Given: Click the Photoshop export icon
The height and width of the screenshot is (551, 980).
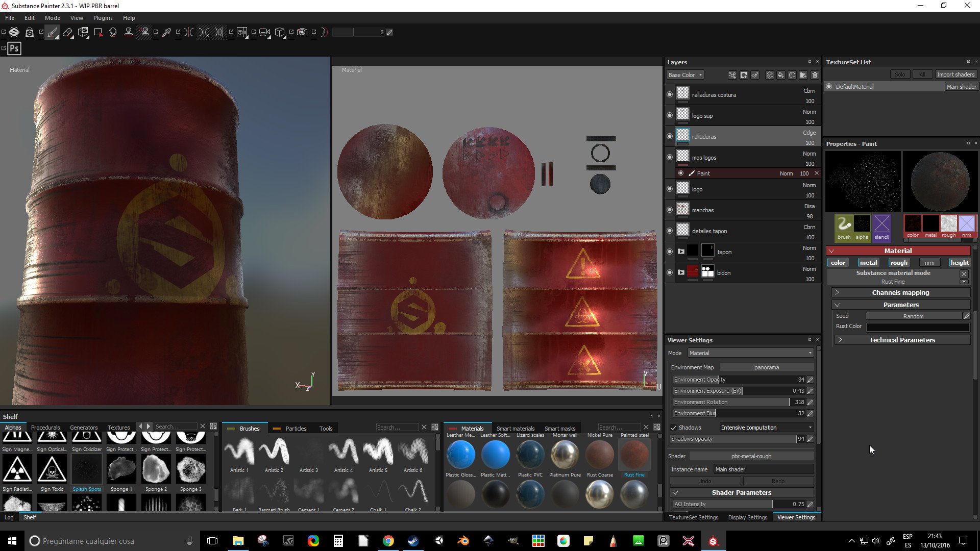Looking at the screenshot, I should (14, 48).
